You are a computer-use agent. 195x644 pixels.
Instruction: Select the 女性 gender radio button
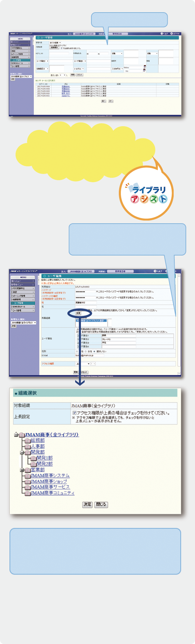point(86,351)
